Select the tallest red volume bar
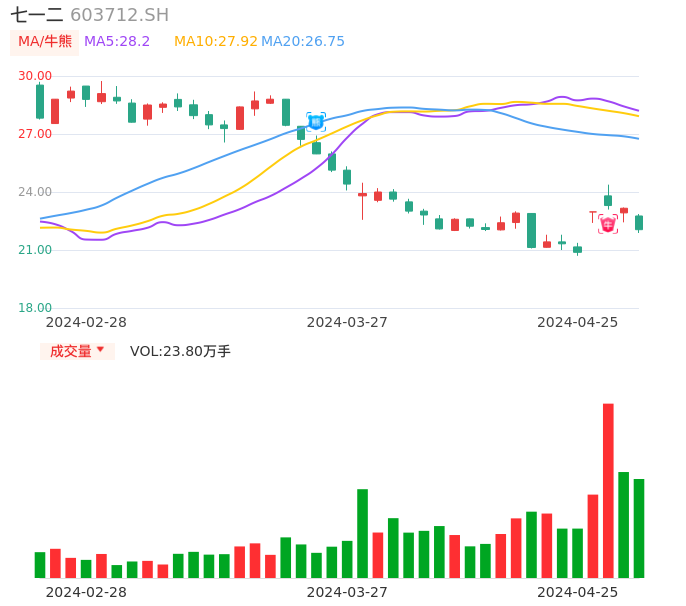This screenshot has height=606, width=686. (x=608, y=490)
